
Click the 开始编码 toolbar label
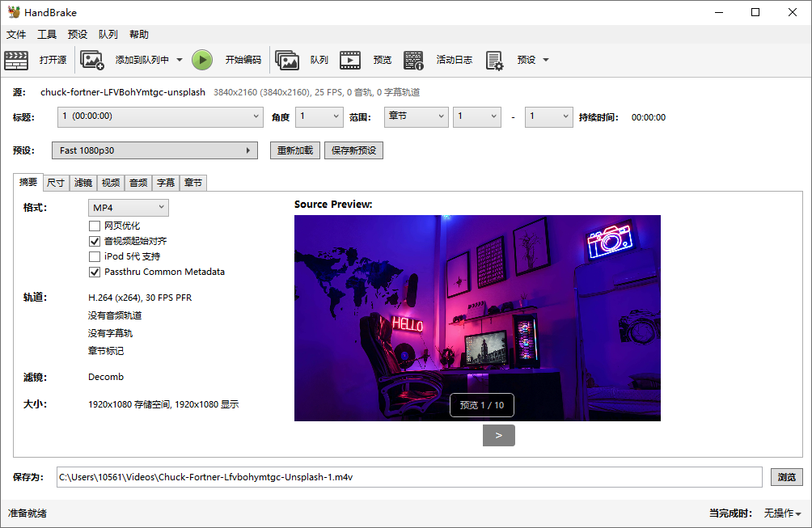coord(243,60)
